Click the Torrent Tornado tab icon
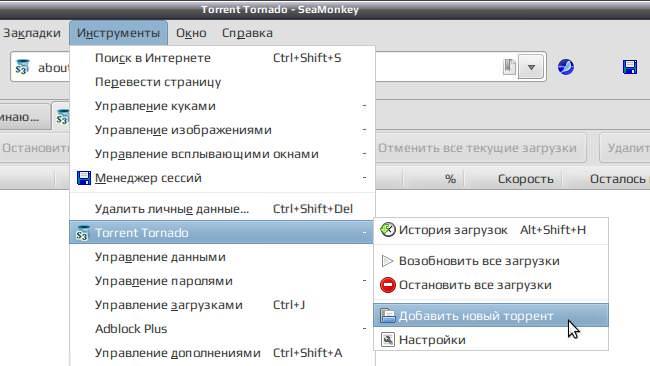The width and height of the screenshot is (650, 366). click(x=63, y=117)
